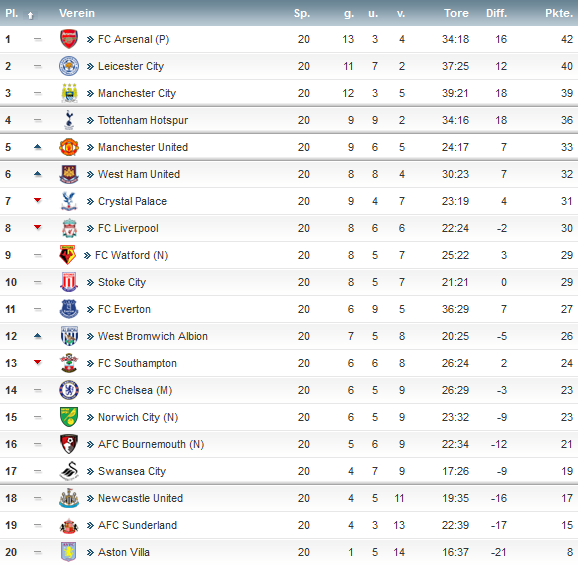Sort table by the Pl. arrow

(30, 15)
